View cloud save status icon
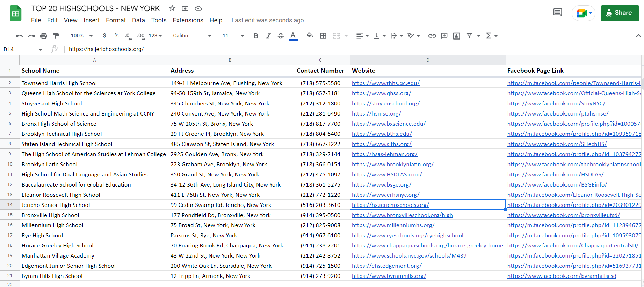 point(198,8)
